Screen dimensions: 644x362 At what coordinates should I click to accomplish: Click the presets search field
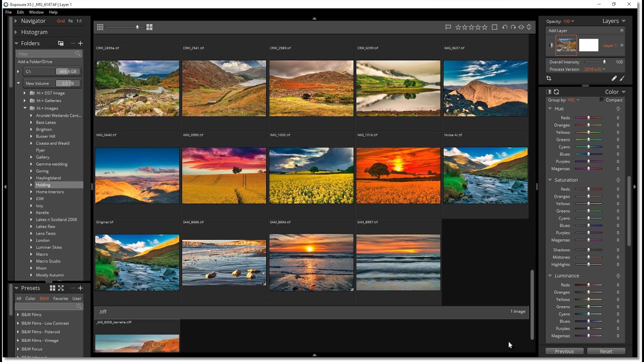point(48,306)
